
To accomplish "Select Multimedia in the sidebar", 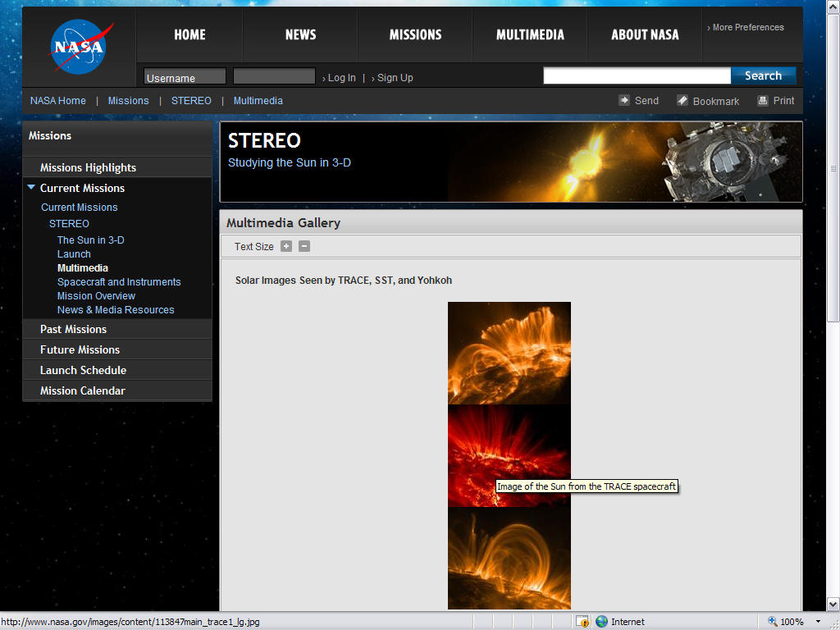I will 83,268.
